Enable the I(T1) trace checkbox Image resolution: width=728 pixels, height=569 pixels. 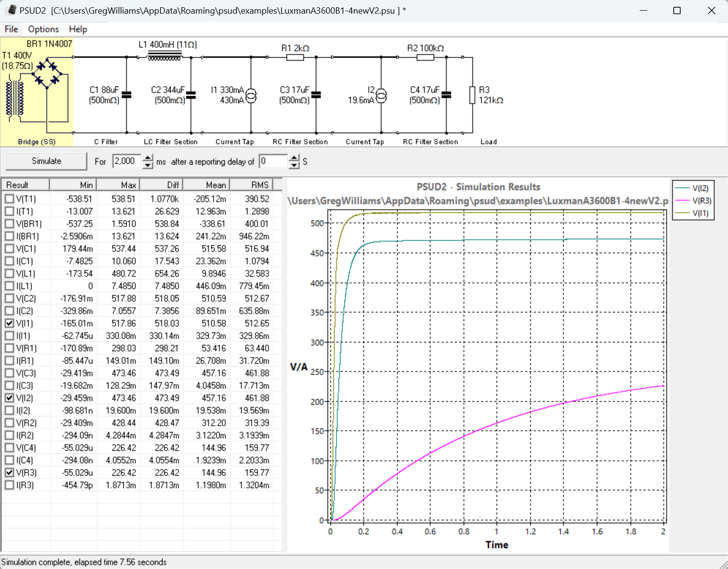(x=9, y=211)
